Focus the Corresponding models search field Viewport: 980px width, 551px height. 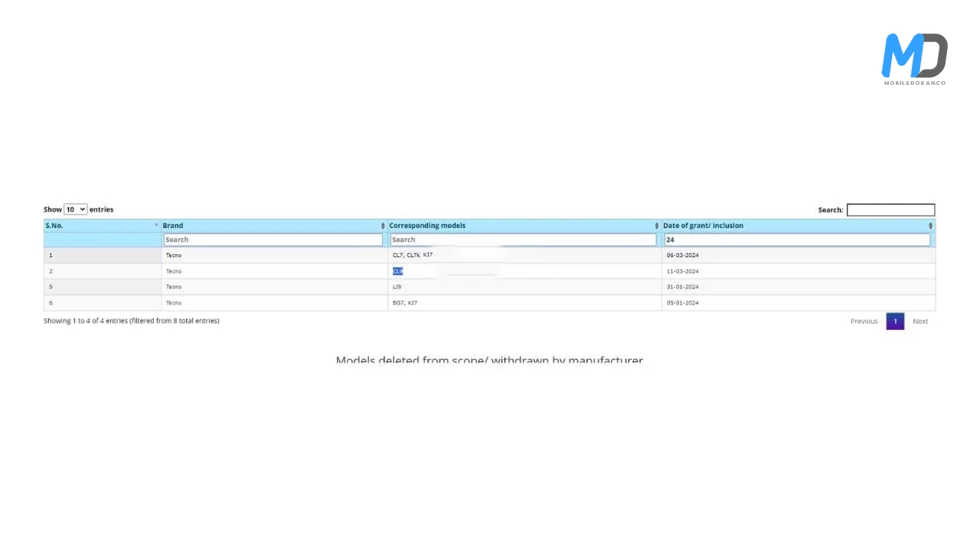[x=523, y=240]
